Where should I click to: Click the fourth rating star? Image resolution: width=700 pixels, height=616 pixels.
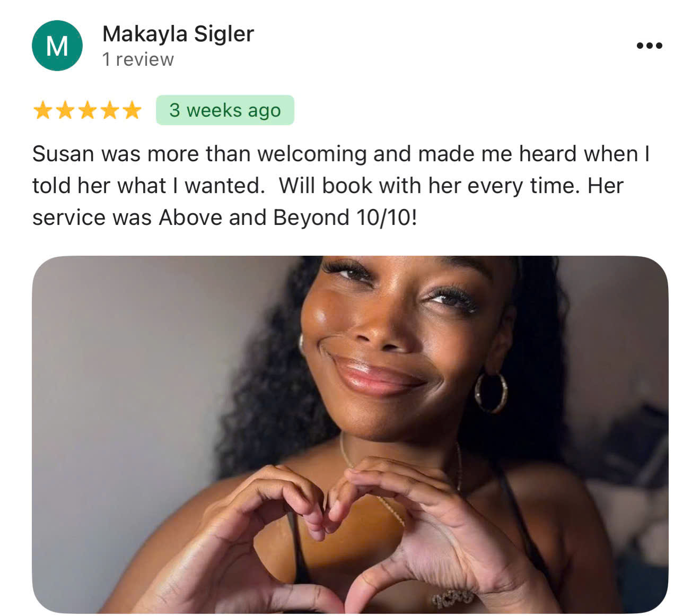(x=109, y=110)
